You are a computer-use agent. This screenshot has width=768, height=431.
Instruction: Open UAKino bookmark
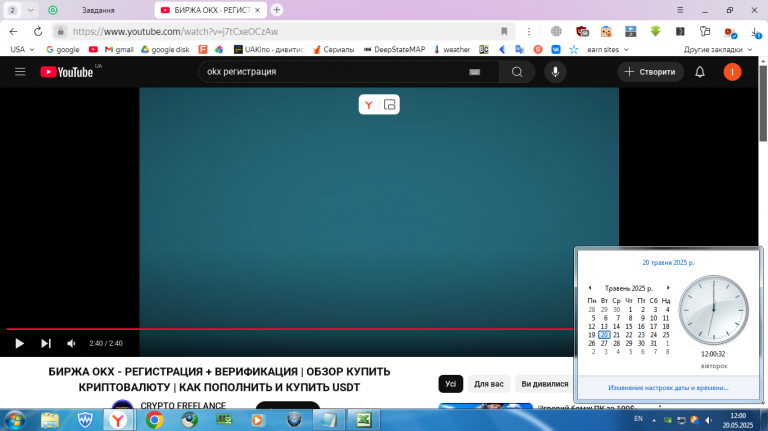click(269, 49)
